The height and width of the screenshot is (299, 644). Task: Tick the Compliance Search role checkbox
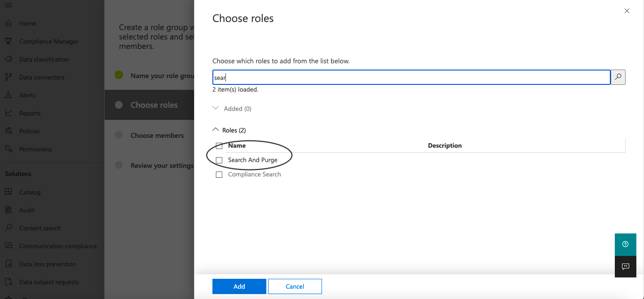point(219,175)
